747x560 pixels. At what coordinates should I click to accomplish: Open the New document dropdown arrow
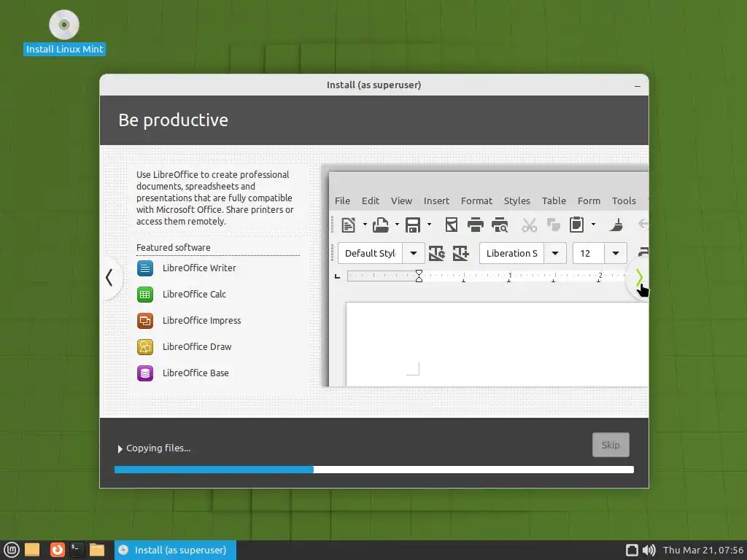(365, 225)
